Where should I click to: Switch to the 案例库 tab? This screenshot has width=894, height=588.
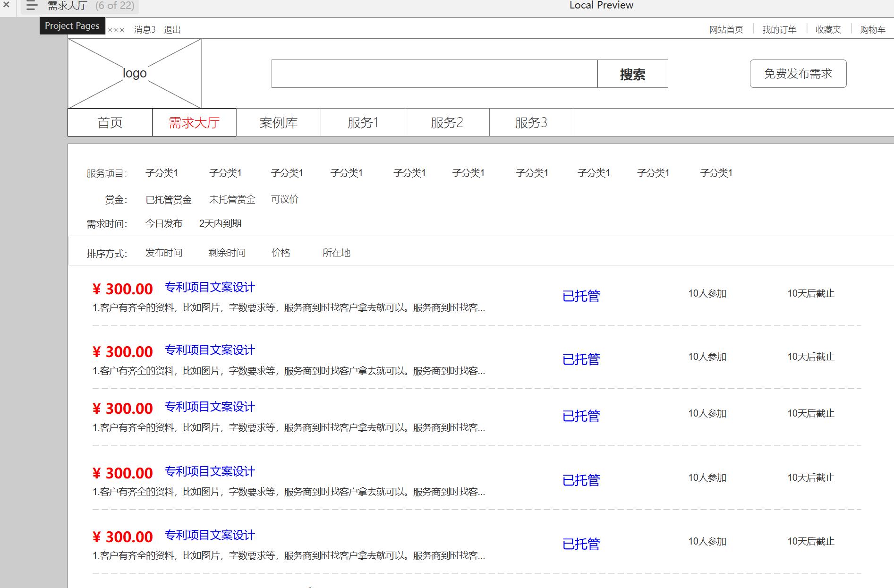click(x=279, y=123)
